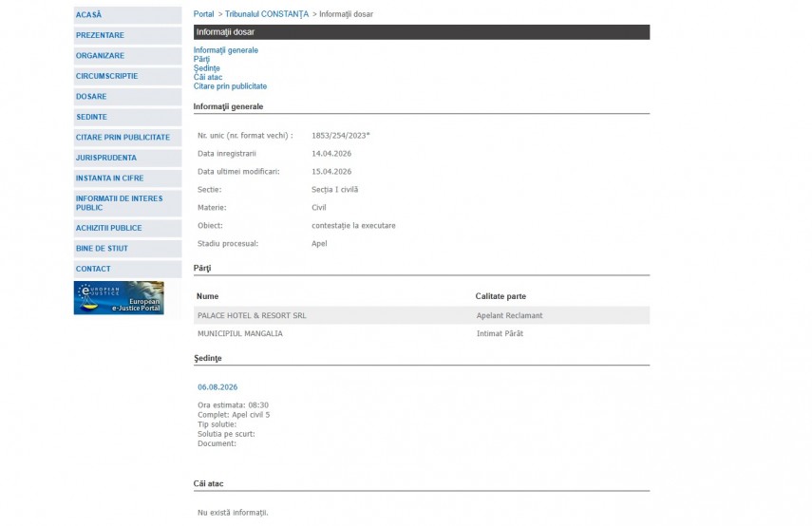The height and width of the screenshot is (526, 812).
Task: Jump to Informaţii generale anchor link
Action: [x=225, y=50]
